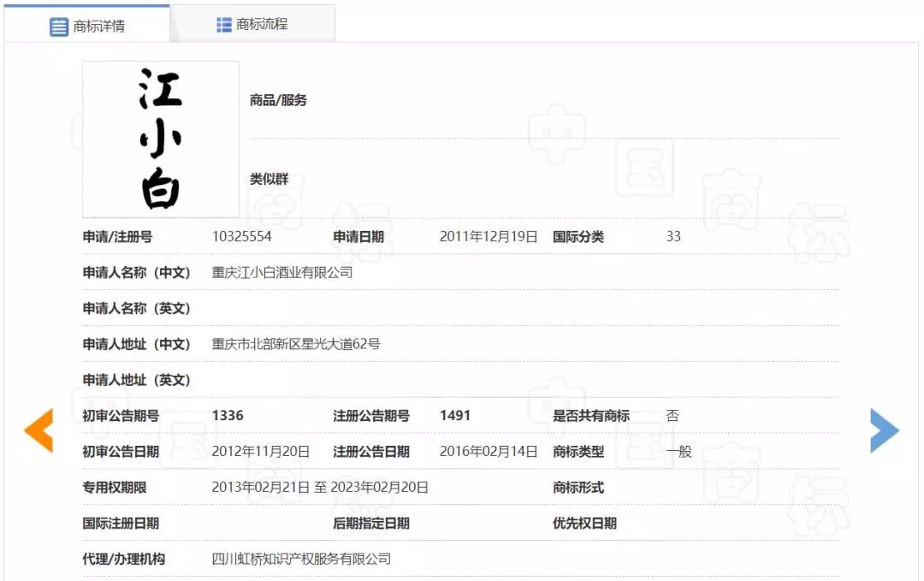Screen dimensions: 924x581
Task: Click the 商品/服务 label
Action: [x=278, y=100]
